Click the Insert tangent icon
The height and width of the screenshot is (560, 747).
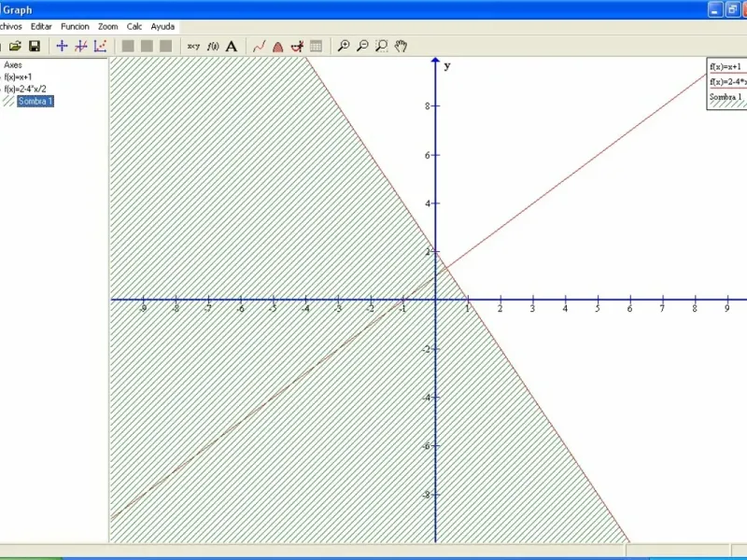click(297, 46)
